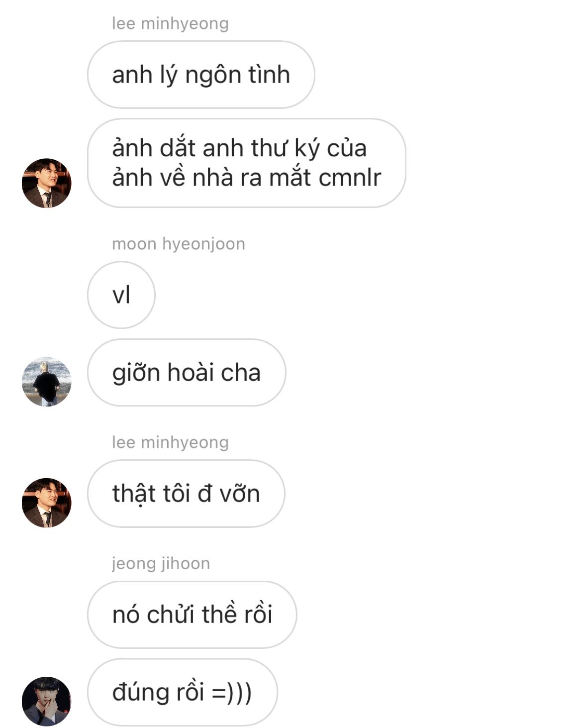Click the words 'ngôn tình' in first bubble
582x728 pixels.
[x=237, y=75]
